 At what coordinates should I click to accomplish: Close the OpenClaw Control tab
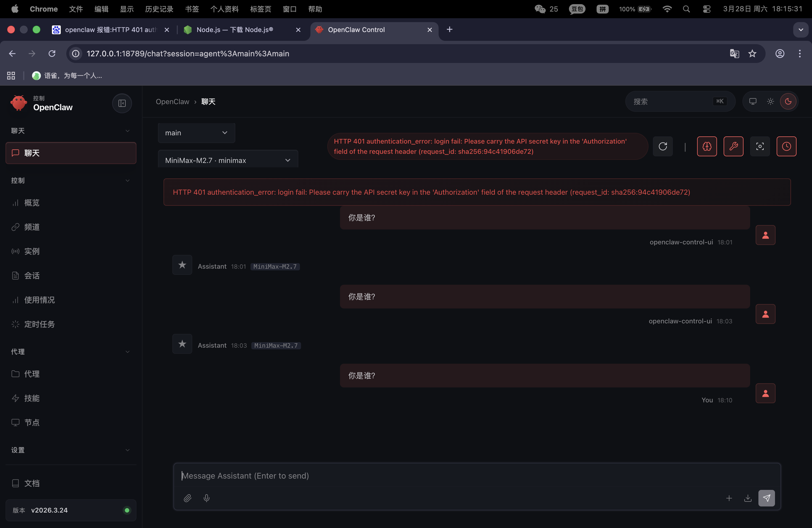coord(429,30)
